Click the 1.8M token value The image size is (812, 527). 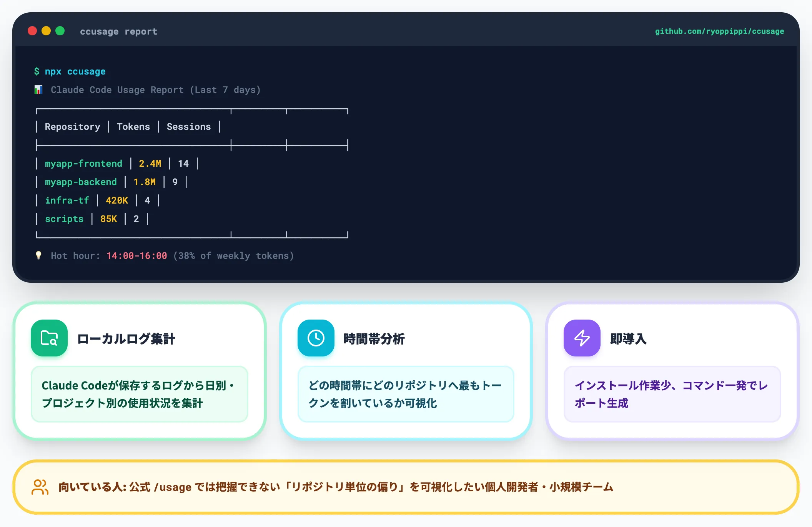(x=145, y=182)
